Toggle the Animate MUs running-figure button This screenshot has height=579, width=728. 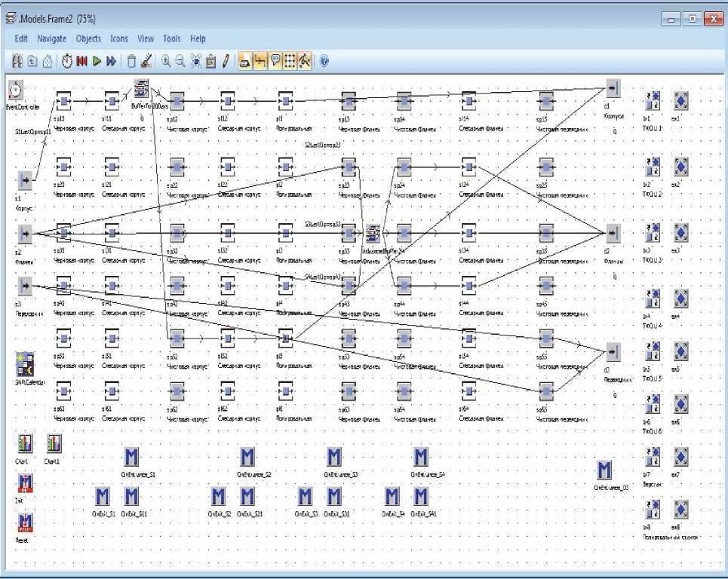click(x=305, y=61)
